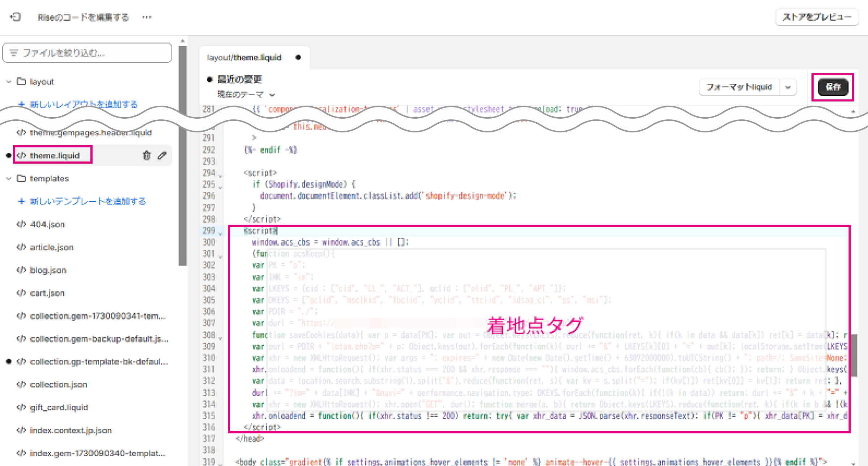Fold function at line 301
Viewport: 868px width, 466px height.
click(x=220, y=256)
